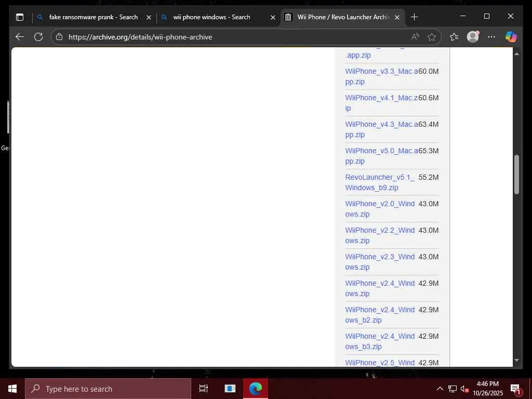
Task: Close the Wii Phone archive tab
Action: (397, 17)
